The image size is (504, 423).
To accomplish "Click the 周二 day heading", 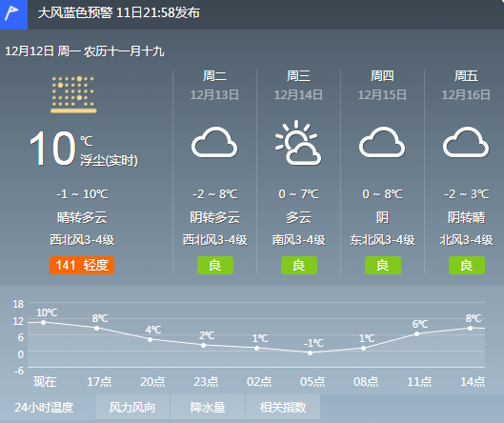I will (214, 76).
